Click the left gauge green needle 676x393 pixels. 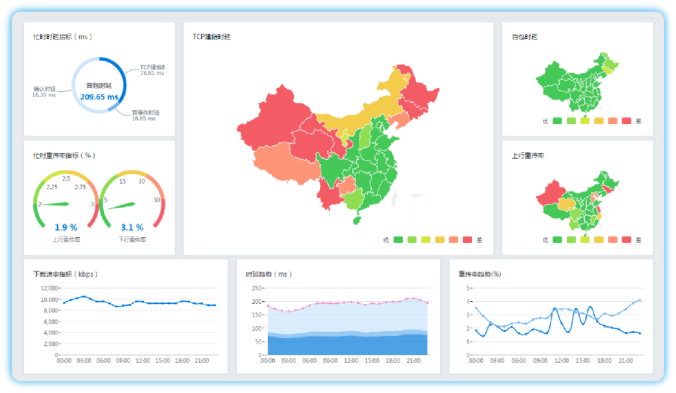pyautogui.click(x=55, y=204)
